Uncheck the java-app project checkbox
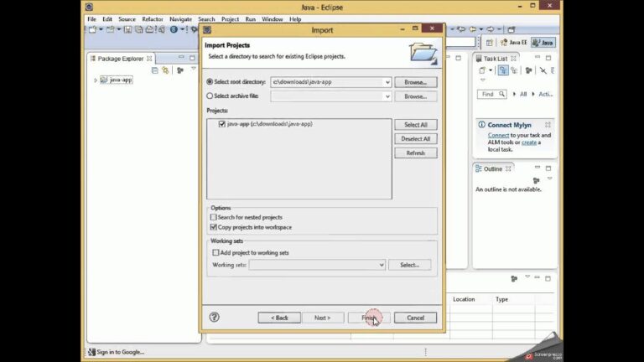 222,124
